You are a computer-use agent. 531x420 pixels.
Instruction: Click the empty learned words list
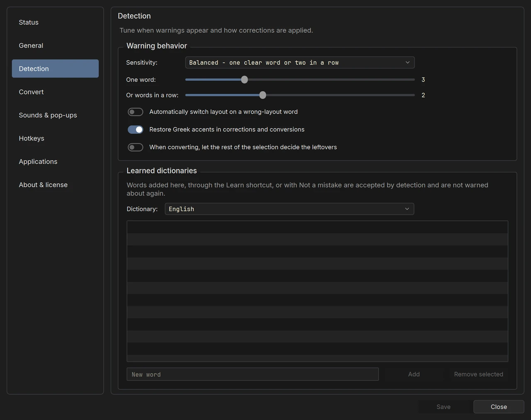tap(317, 291)
